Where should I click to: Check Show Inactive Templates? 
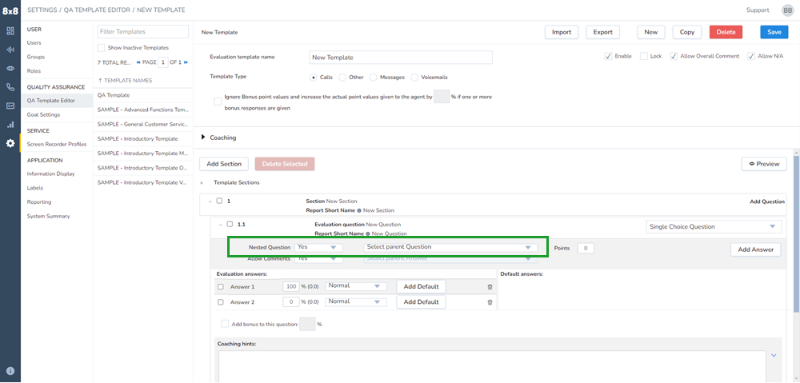pos(101,47)
